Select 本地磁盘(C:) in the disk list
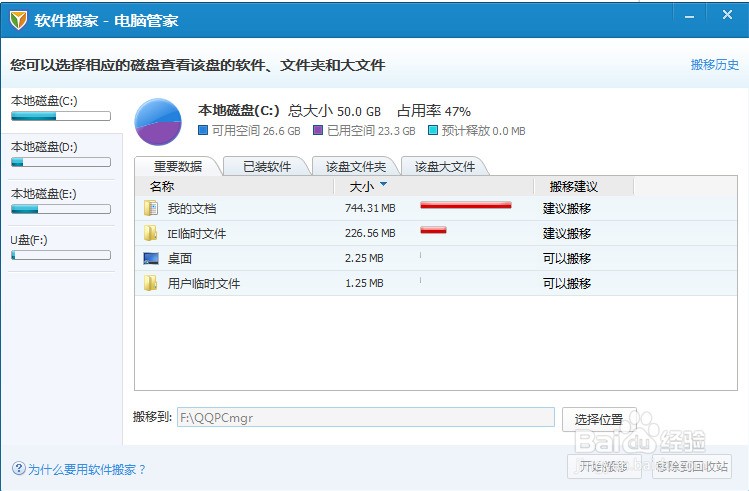 click(x=61, y=109)
